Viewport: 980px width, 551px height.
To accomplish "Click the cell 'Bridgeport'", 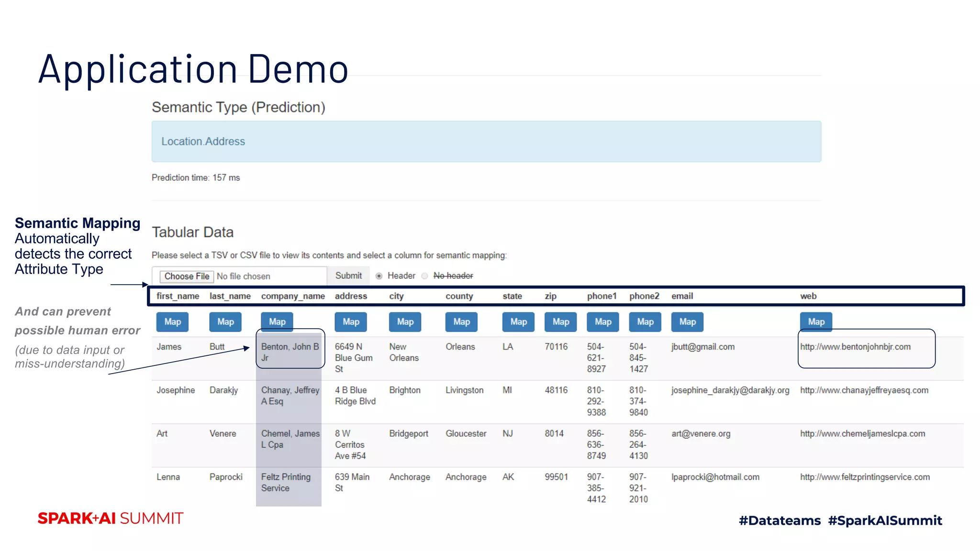I will pyautogui.click(x=408, y=434).
